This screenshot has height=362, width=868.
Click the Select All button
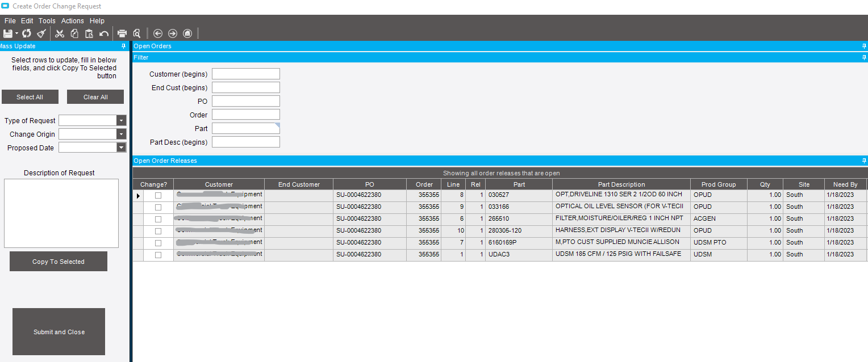point(30,97)
